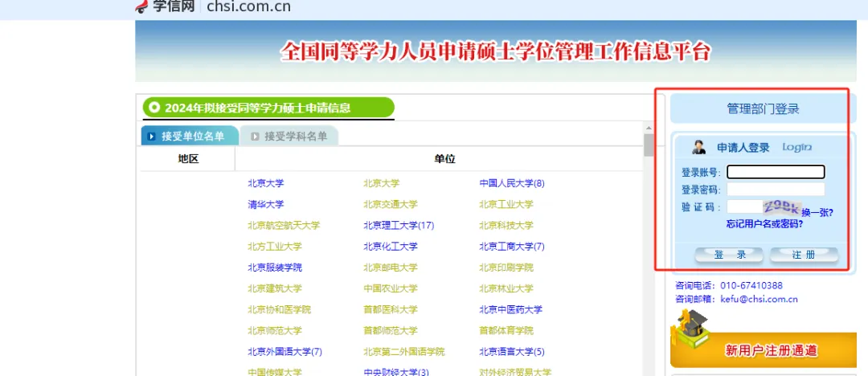Viewport: 868px width, 376px height.
Task: Open 北京协和医学院 link
Action: click(279, 309)
